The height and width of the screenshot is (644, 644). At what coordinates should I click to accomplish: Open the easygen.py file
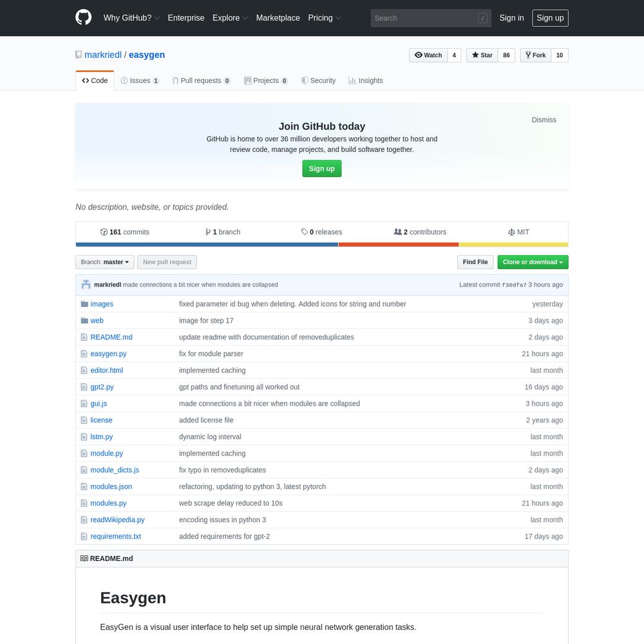108,354
